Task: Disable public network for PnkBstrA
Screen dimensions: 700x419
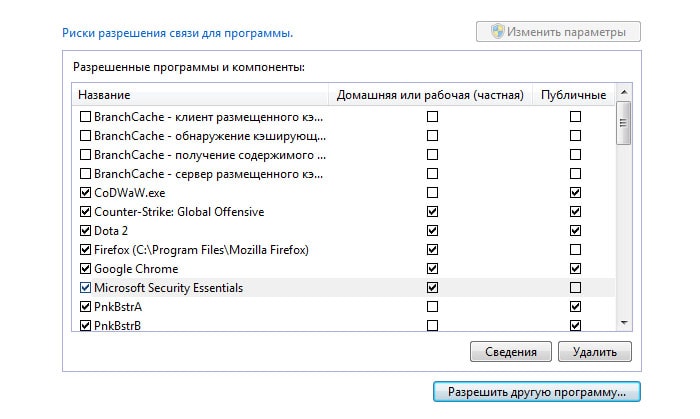Action: click(x=575, y=307)
